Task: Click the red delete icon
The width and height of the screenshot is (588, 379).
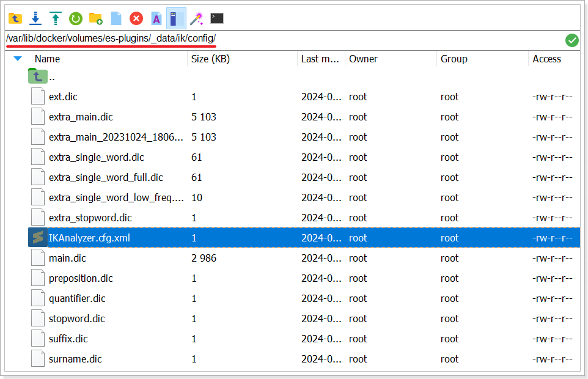Action: pyautogui.click(x=136, y=18)
